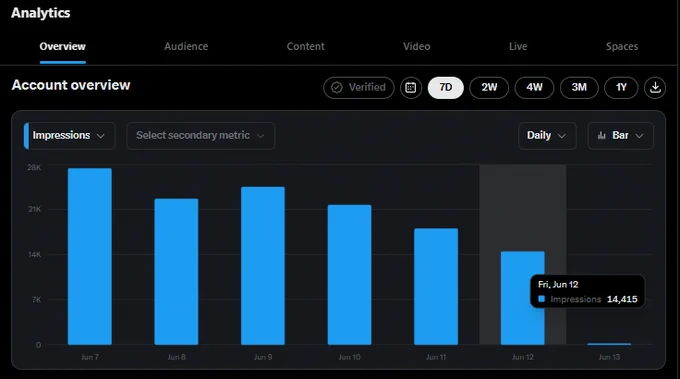Viewport: 680px width, 379px height.
Task: Click the Analytics page heading
Action: 41,13
